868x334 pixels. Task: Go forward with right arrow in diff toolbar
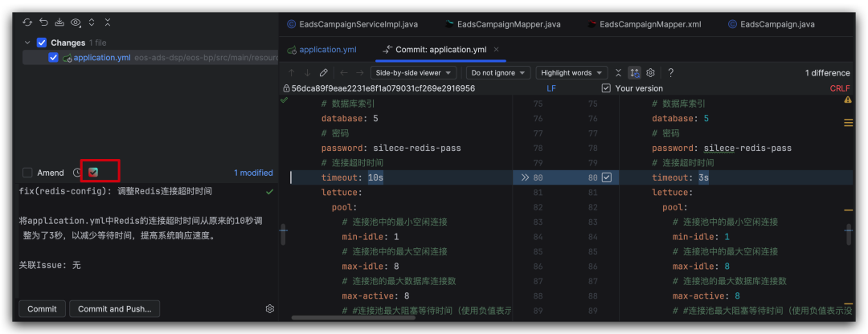pos(360,73)
